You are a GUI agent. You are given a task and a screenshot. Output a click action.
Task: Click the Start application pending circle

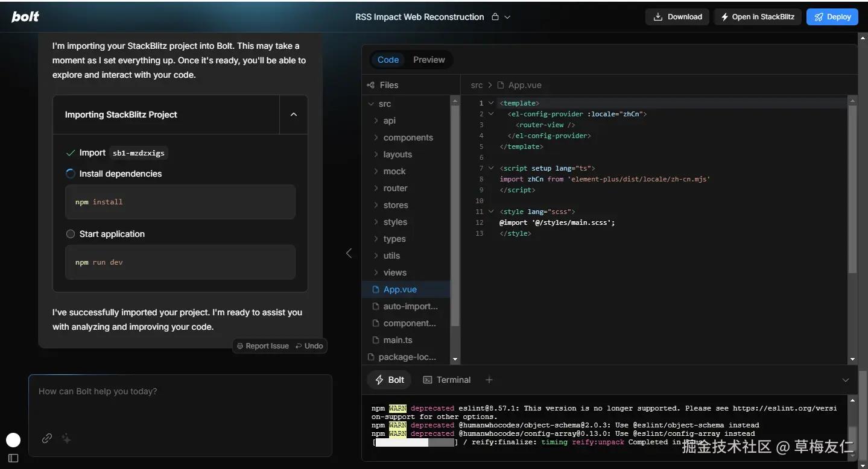(71, 234)
